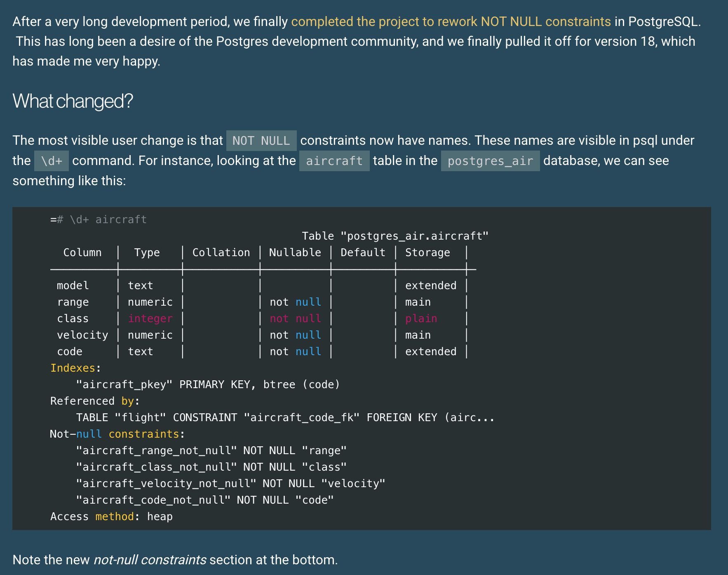Click the inline 'NOT NULL' code label
Viewport: 728px width, 575px height.
coord(261,141)
